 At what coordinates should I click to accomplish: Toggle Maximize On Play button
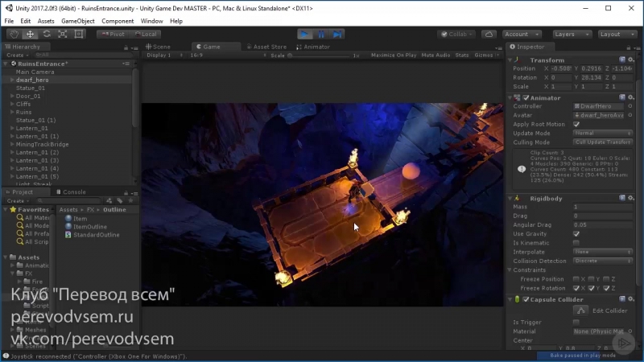point(394,56)
